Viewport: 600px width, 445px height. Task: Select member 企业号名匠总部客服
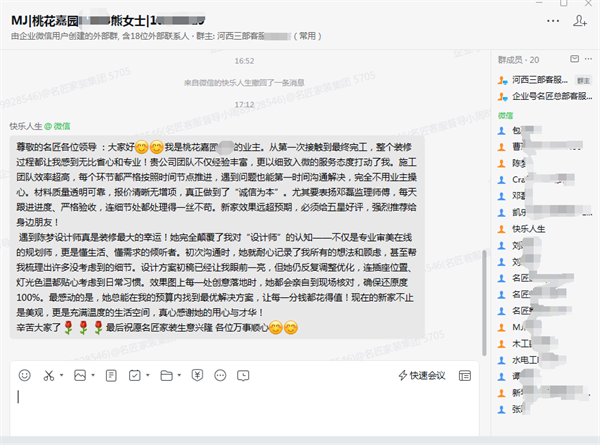click(x=545, y=96)
